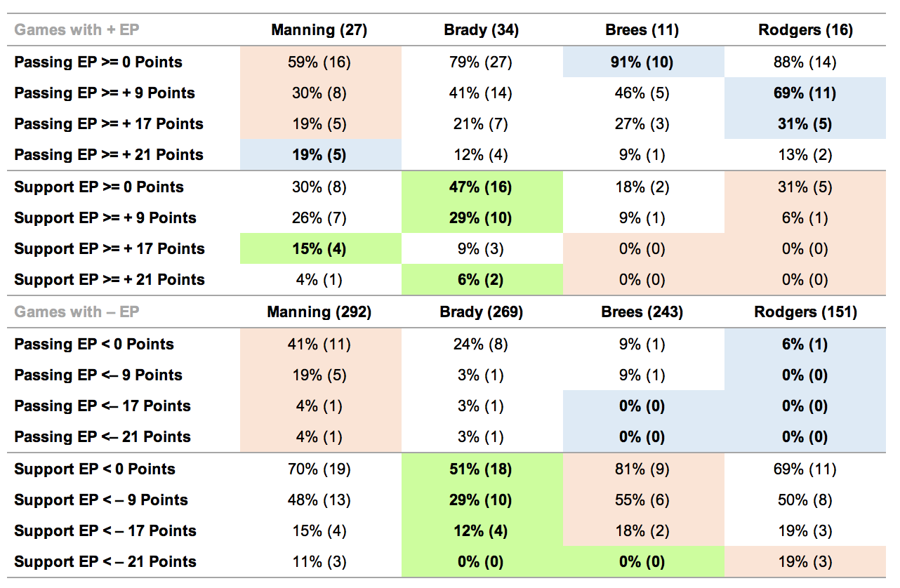Click the "Support EP >= + 21 Points" row label

[x=110, y=280]
